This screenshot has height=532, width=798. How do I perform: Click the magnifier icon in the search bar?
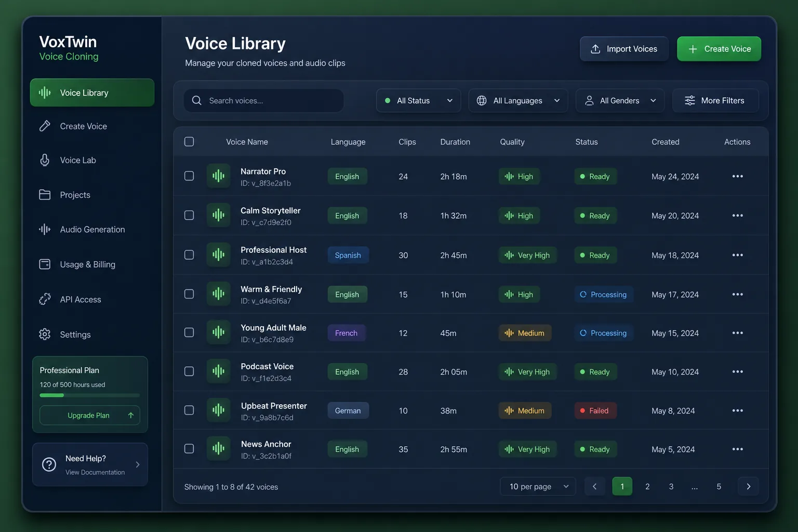[197, 100]
